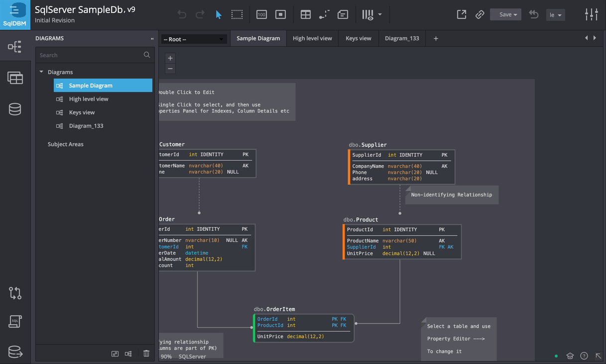Click the view mode columns icon
The width and height of the screenshot is (606, 364).
click(x=367, y=15)
